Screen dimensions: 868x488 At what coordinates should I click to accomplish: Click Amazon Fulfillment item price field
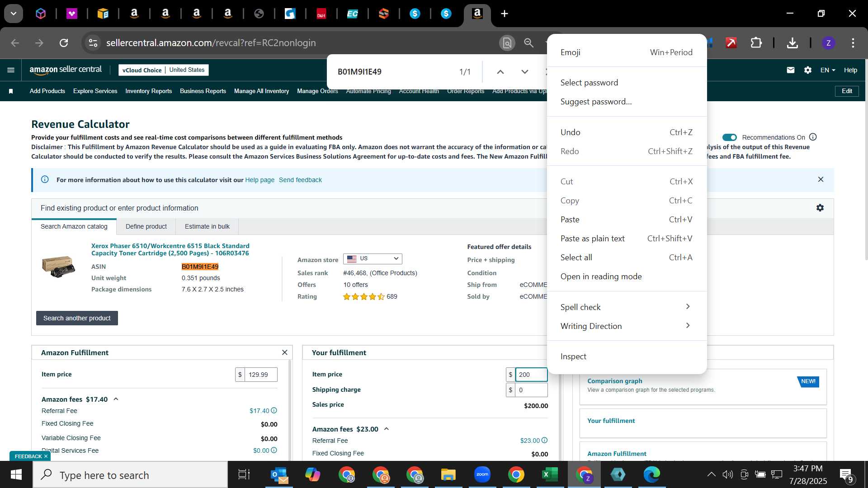pyautogui.click(x=261, y=375)
